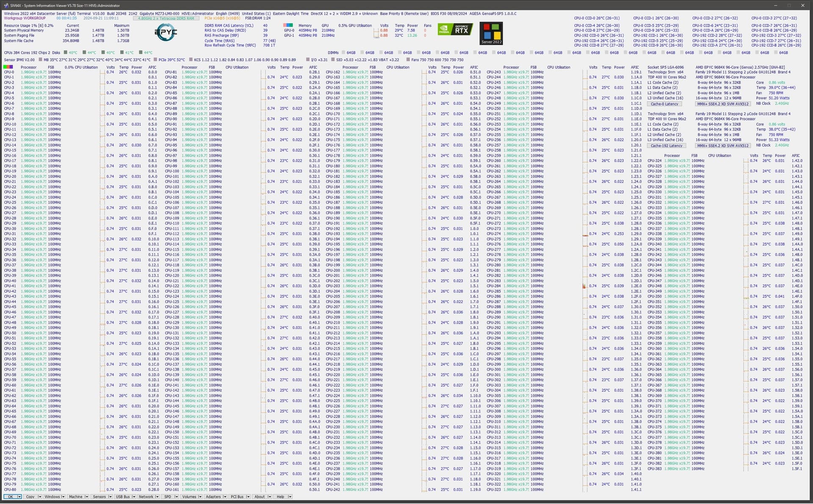Click the PCIe temperature sensor square
This screenshot has height=504, width=813.
coord(156,60)
